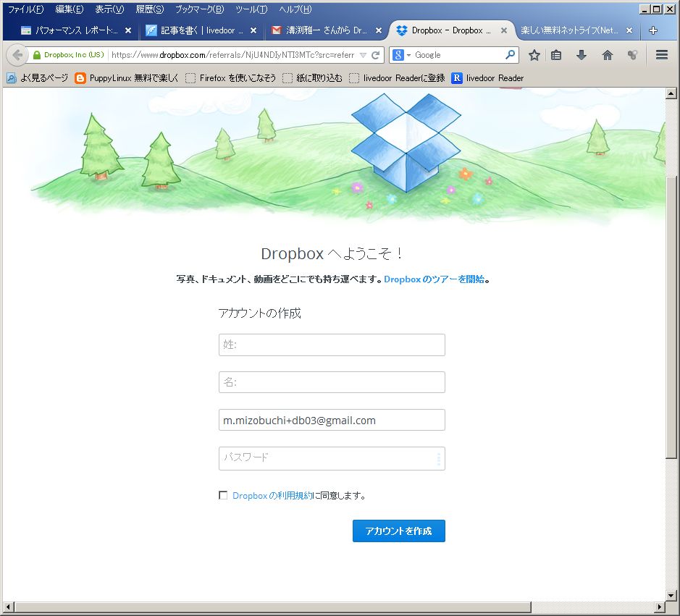
Task: Focus the 名 first name field
Action: (332, 382)
